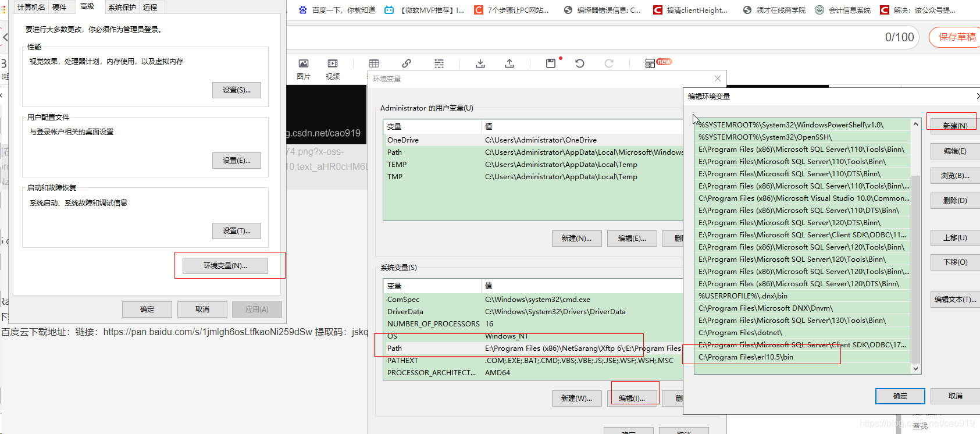Click the dashed-lines divider icon in editor toolbar

click(x=439, y=63)
